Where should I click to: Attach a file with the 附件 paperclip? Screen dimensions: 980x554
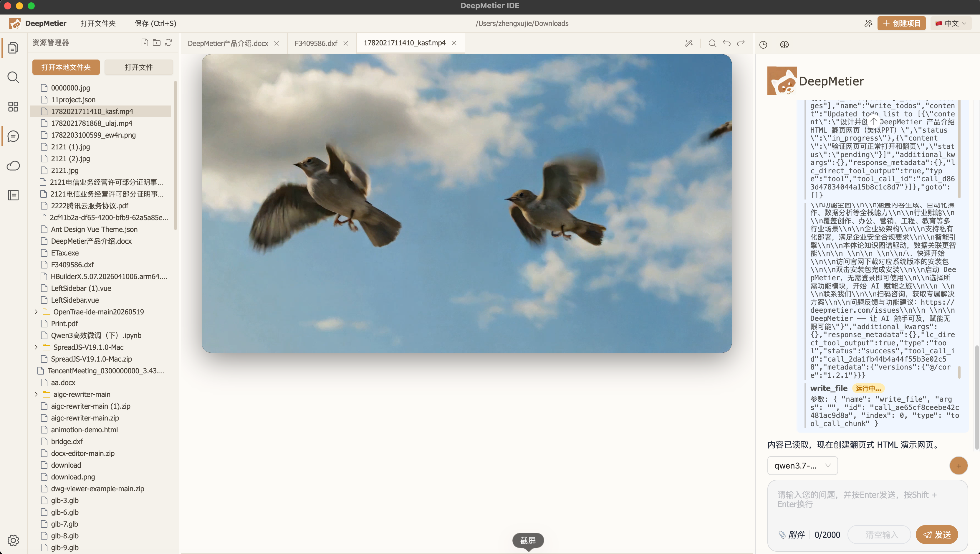coord(792,535)
